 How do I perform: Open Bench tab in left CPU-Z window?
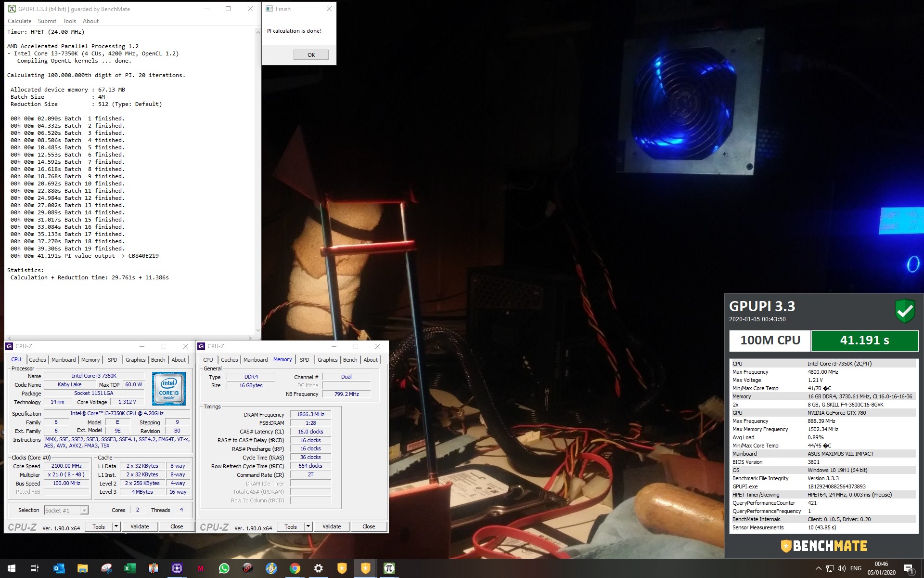(x=158, y=360)
